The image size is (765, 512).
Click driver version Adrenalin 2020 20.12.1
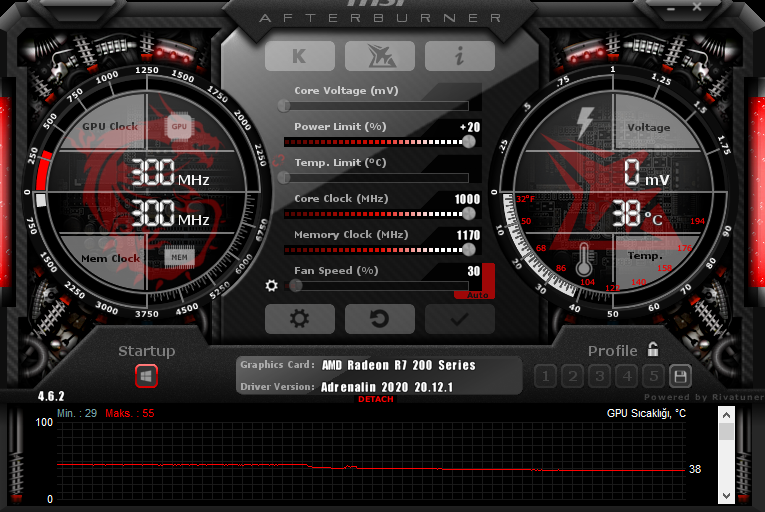(x=387, y=387)
